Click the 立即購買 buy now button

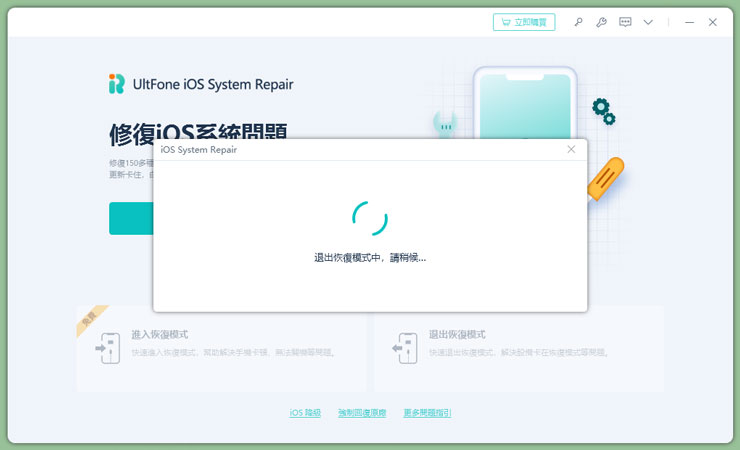click(524, 22)
